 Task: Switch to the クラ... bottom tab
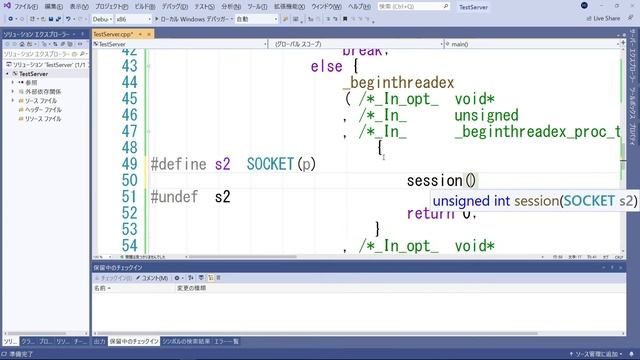click(28, 341)
